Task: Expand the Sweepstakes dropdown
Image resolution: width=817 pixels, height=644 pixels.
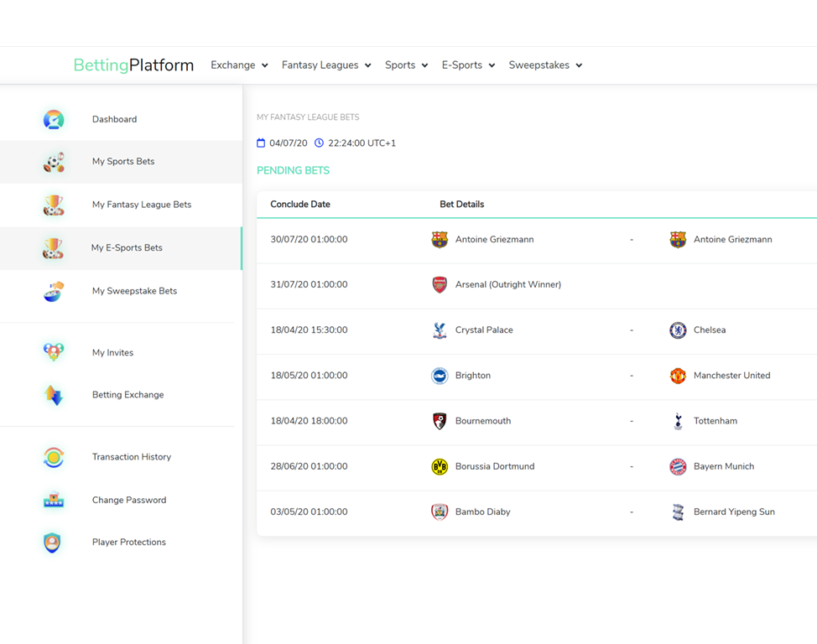Action: pyautogui.click(x=545, y=65)
